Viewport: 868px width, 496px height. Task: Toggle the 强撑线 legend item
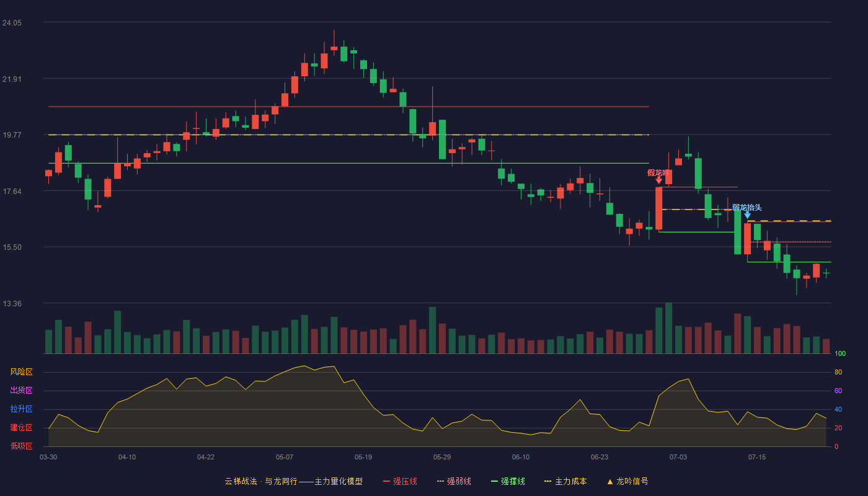pos(508,481)
